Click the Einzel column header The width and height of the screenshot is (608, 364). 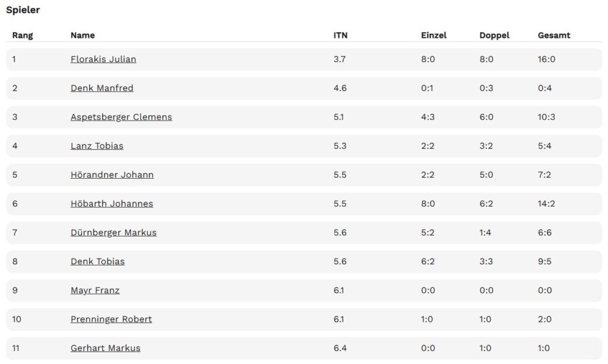pos(434,35)
